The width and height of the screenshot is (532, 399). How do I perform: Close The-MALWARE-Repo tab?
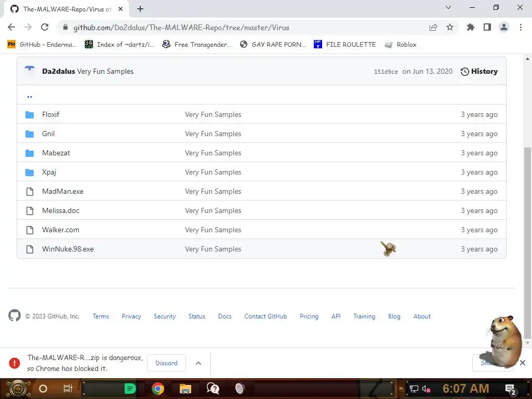tap(121, 9)
